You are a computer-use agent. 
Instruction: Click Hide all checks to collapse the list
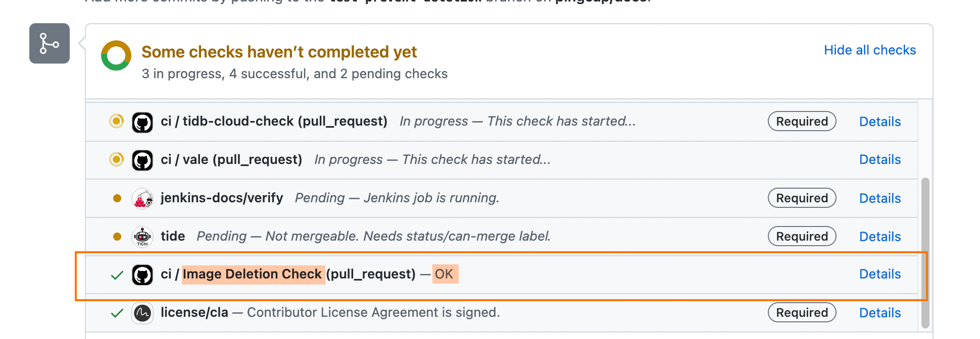(869, 50)
